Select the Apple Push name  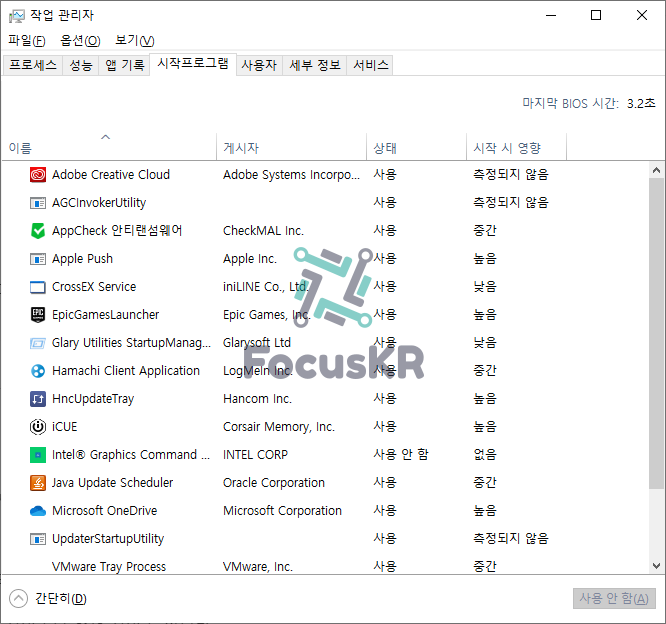(x=82, y=259)
